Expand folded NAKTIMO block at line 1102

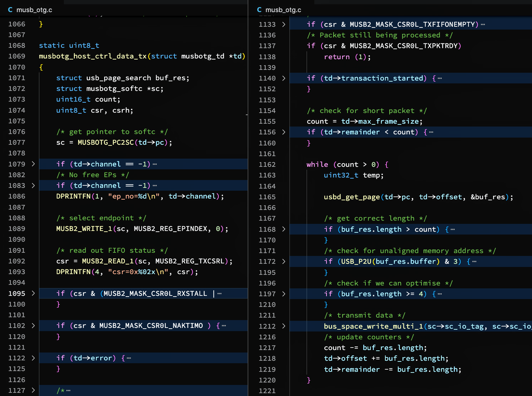pos(33,325)
